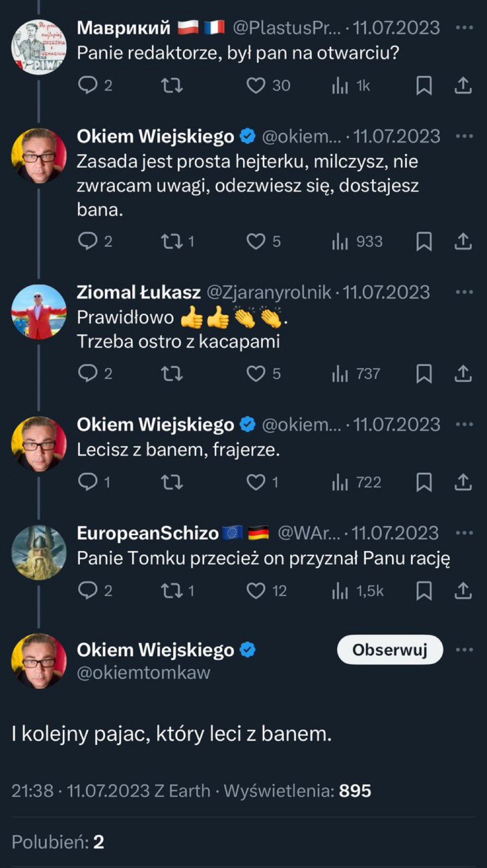Reply to Ziomal Łukasz's tweet
The image size is (487, 868).
click(x=88, y=374)
